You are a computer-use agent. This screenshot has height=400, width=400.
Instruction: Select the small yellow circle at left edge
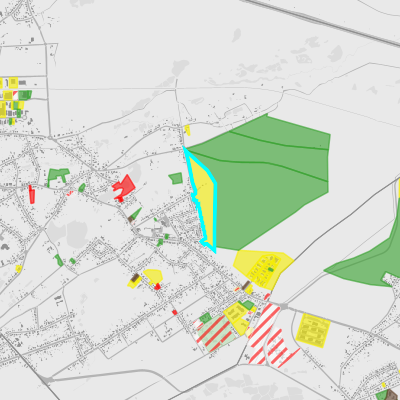click(x=19, y=268)
